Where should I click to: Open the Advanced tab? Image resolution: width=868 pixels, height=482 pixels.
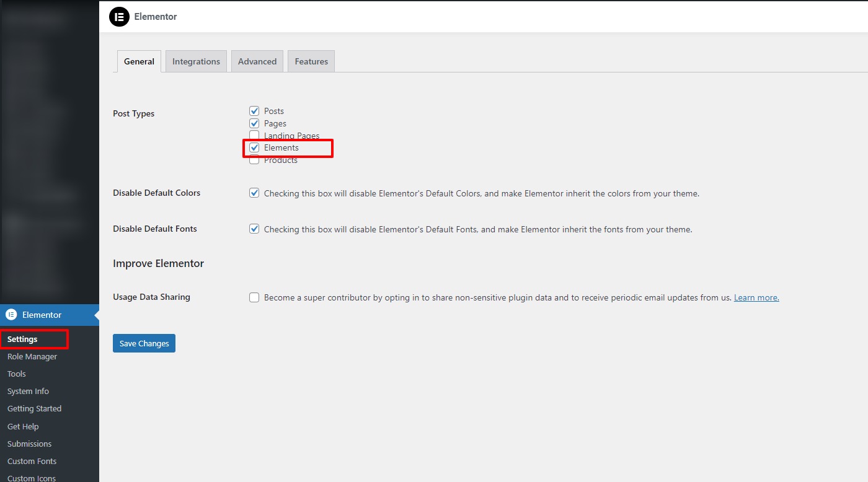coord(257,61)
